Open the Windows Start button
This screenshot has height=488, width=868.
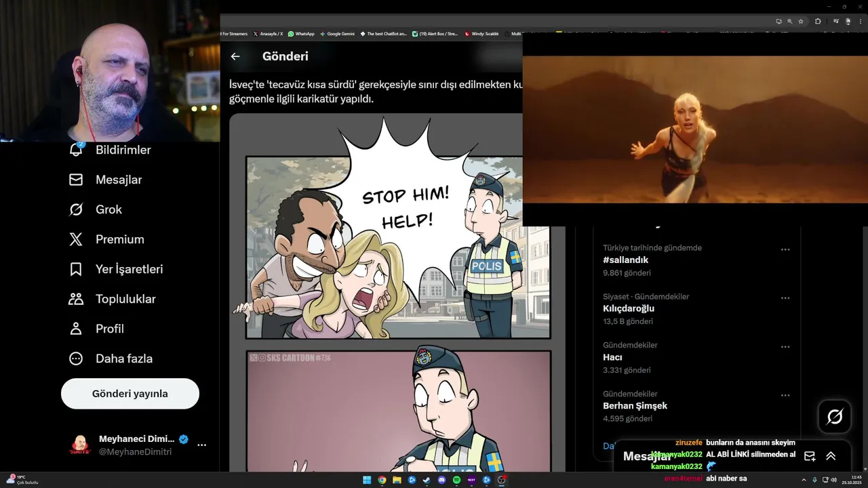(x=367, y=480)
